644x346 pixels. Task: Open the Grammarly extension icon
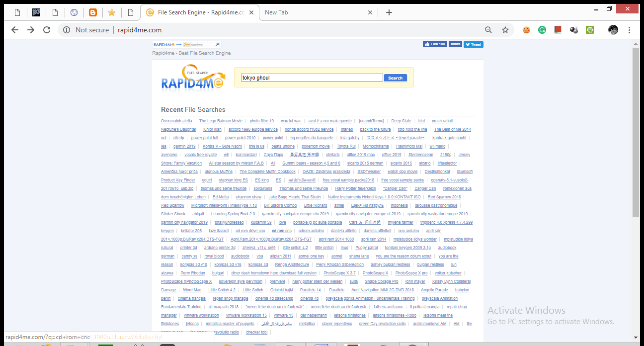click(542, 30)
